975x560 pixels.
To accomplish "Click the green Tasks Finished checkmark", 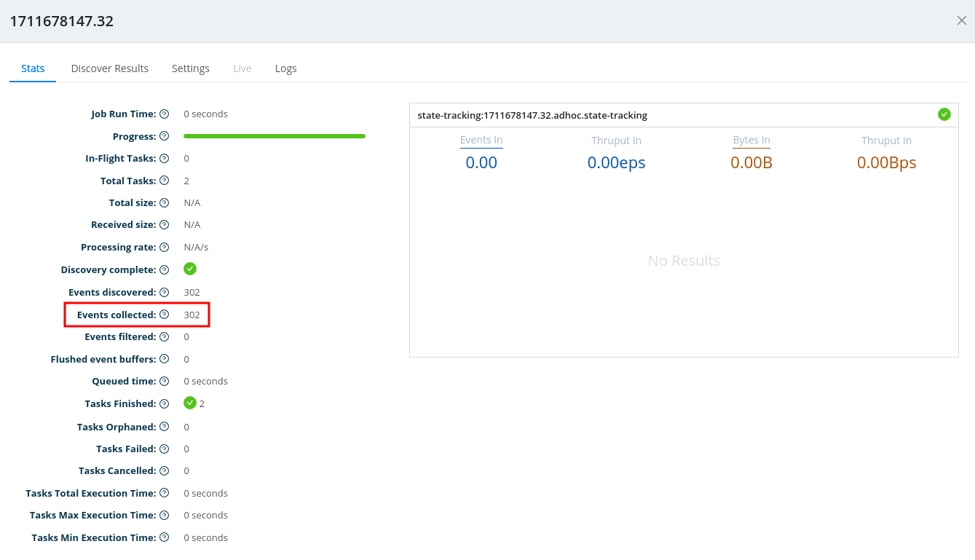I will coord(190,403).
